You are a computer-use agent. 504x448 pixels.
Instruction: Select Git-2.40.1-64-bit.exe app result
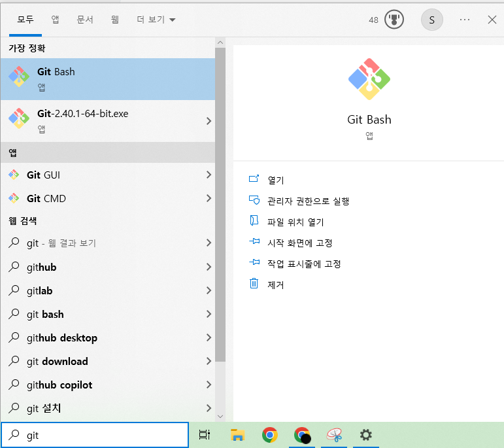click(108, 121)
